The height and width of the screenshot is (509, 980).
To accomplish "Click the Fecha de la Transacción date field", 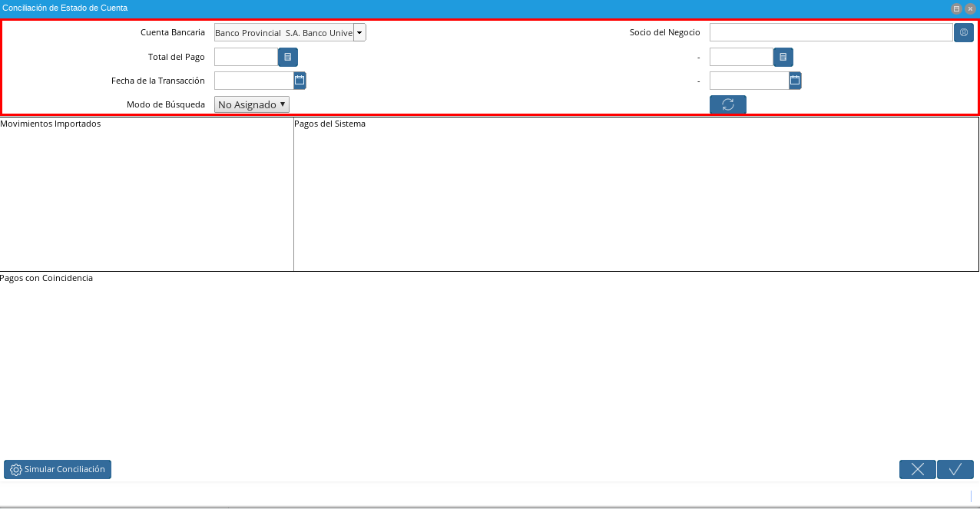I will click(254, 81).
